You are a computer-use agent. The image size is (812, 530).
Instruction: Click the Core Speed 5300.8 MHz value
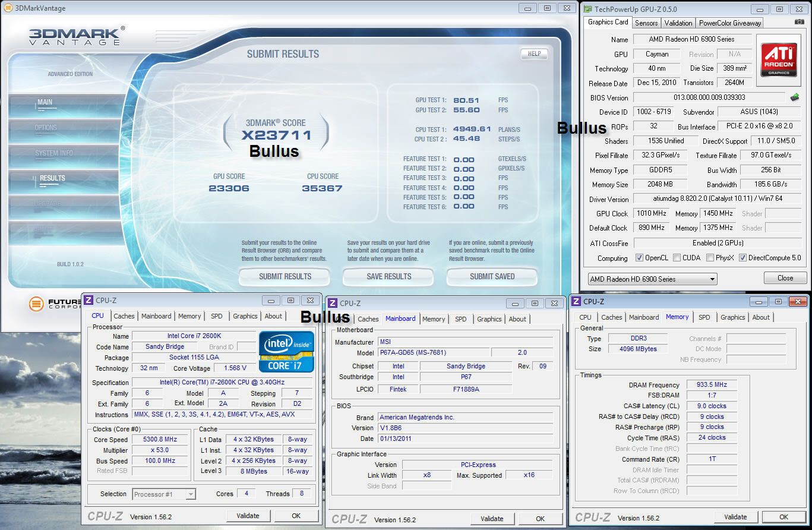[160, 440]
